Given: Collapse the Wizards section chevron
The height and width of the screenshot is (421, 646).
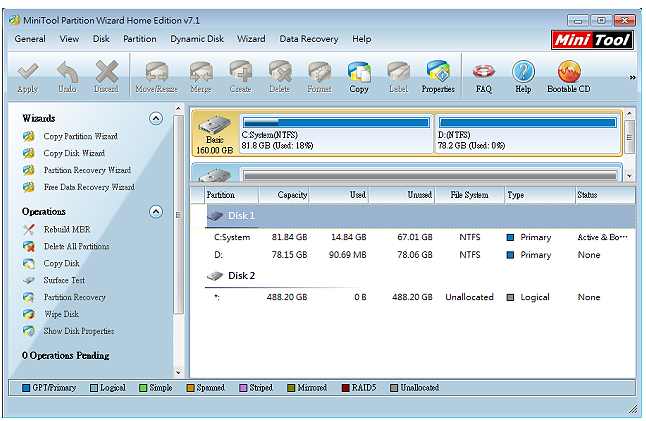Looking at the screenshot, I should pyautogui.click(x=156, y=119).
